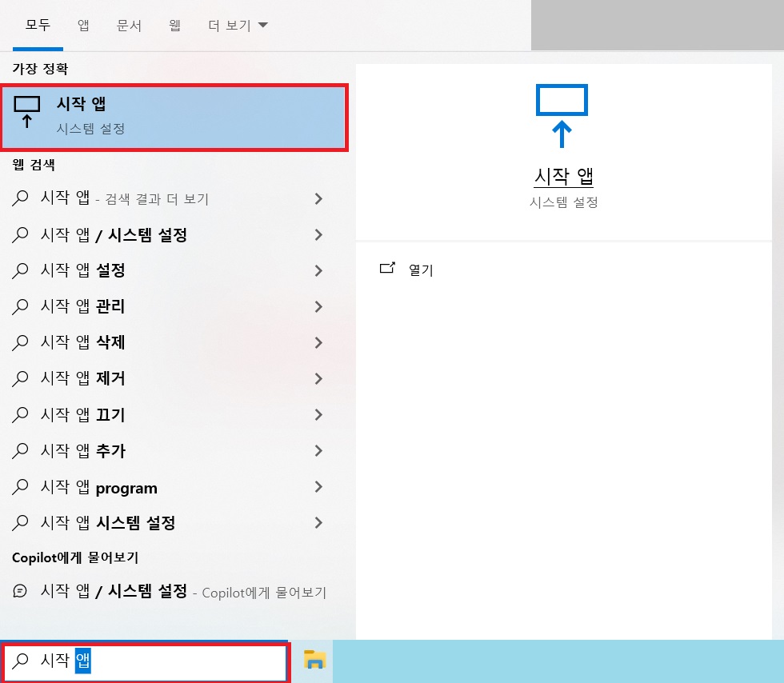Screen dimensions: 784x683
Task: Expand arrow for 시작 앱 program suggestion
Action: (318, 486)
